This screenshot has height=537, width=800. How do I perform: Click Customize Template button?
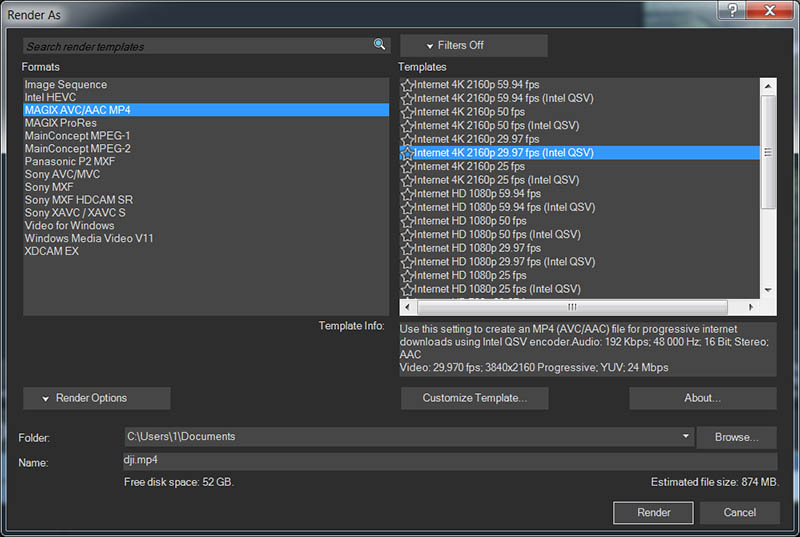(x=474, y=398)
